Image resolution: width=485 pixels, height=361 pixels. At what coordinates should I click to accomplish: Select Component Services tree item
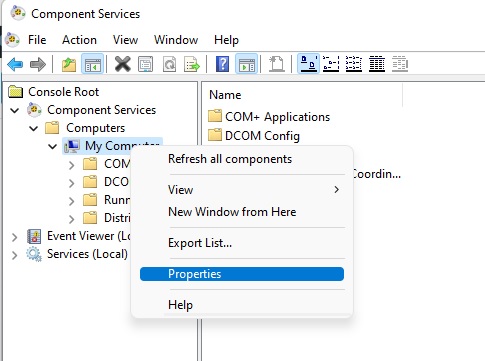click(102, 110)
